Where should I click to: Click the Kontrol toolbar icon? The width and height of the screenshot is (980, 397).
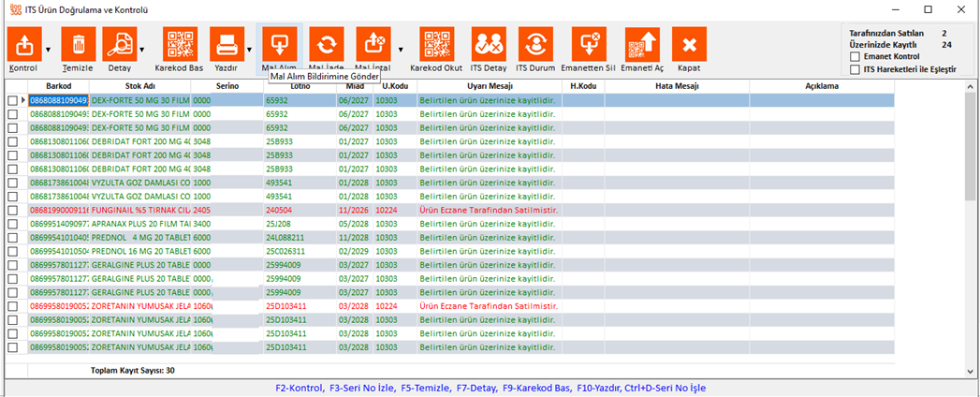tap(25, 44)
